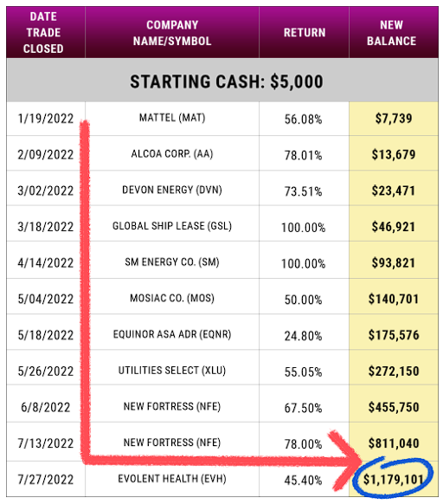Select the Devon Energy (DVN) entry
Screen dimensions: 443x504
172,190
